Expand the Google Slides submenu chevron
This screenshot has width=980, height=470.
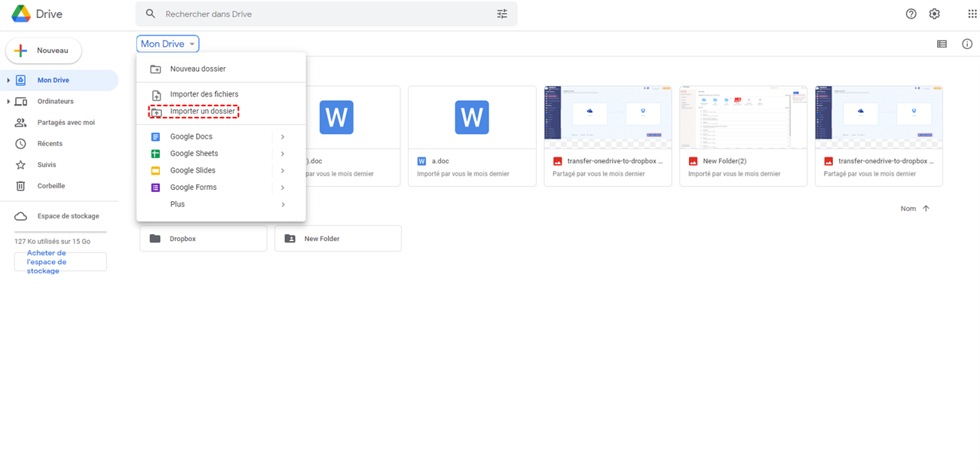point(283,170)
